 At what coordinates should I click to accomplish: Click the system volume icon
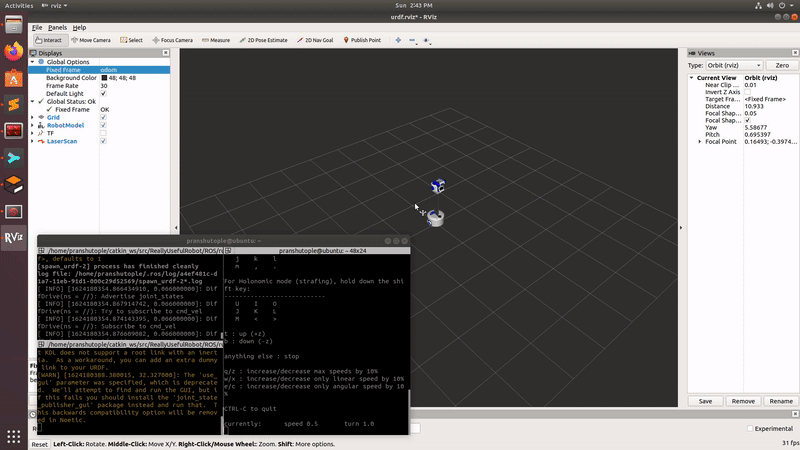click(770, 6)
